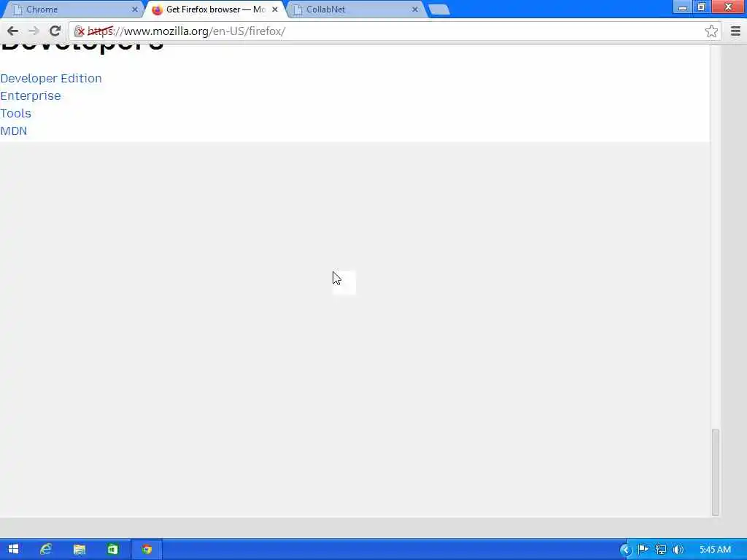Reload the page with the refresh icon
The height and width of the screenshot is (560, 747).
point(55,31)
